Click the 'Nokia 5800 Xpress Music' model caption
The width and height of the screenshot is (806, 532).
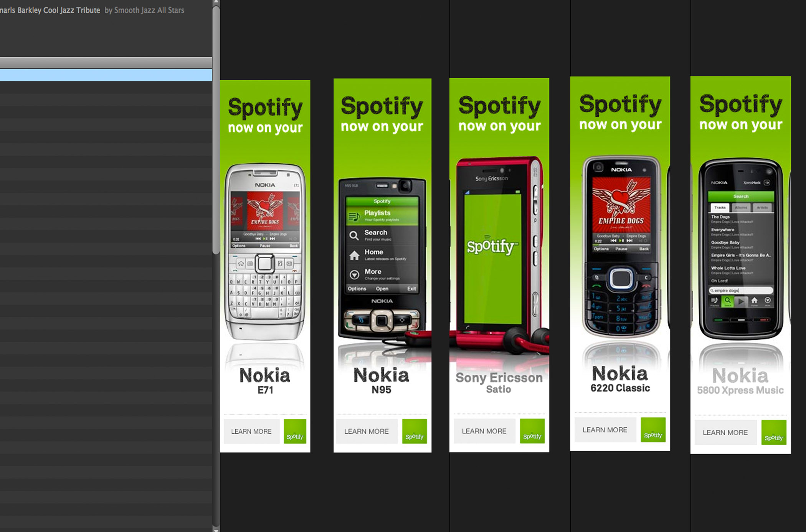click(740, 381)
